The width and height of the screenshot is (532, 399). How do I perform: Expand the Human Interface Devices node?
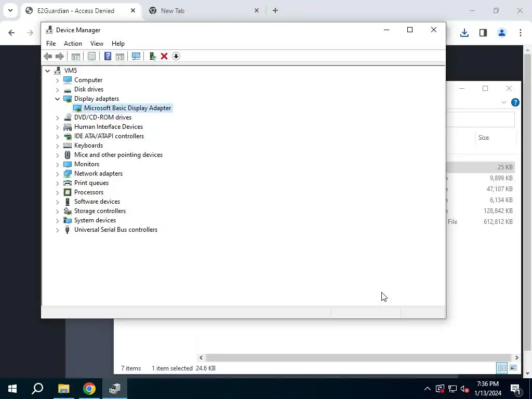(57, 127)
